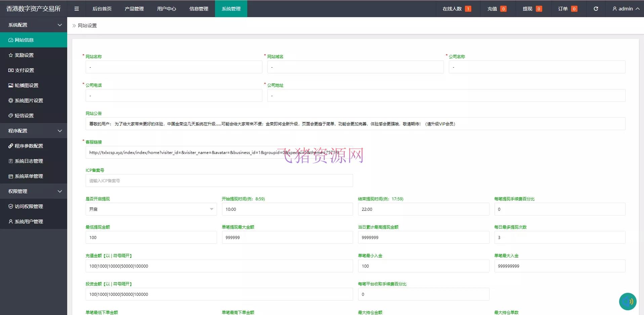Image resolution: width=644 pixels, height=315 pixels.
Task: Click the refresh icon in the top bar
Action: click(x=596, y=8)
